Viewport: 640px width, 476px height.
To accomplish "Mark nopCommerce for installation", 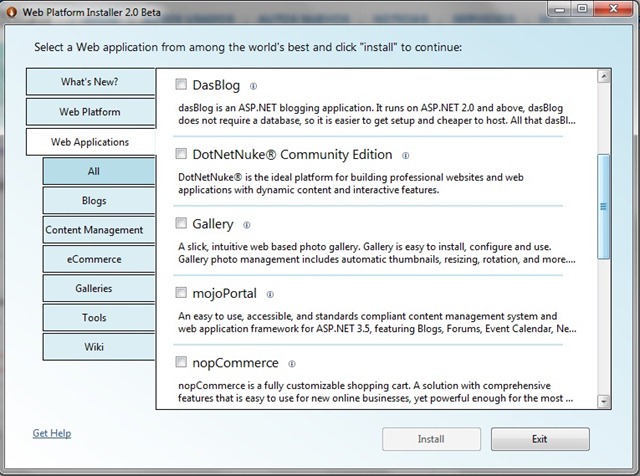I will pyautogui.click(x=181, y=362).
